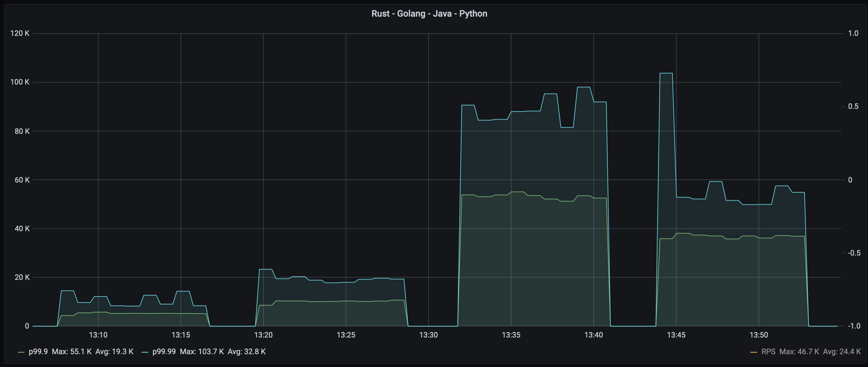Toggle the p99.99 series in the legend
The width and height of the screenshot is (868, 367).
(164, 352)
